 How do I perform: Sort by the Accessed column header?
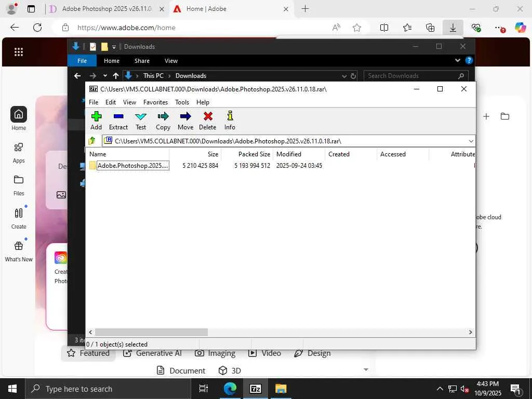403,154
